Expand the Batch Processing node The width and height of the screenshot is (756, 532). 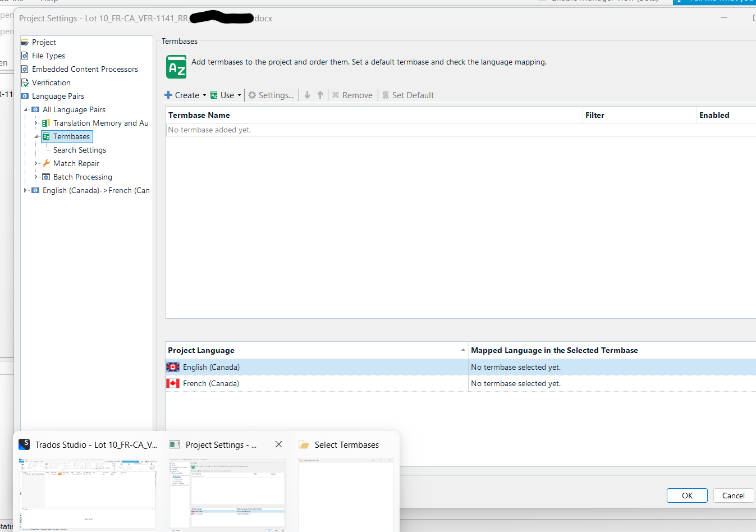[x=36, y=177]
